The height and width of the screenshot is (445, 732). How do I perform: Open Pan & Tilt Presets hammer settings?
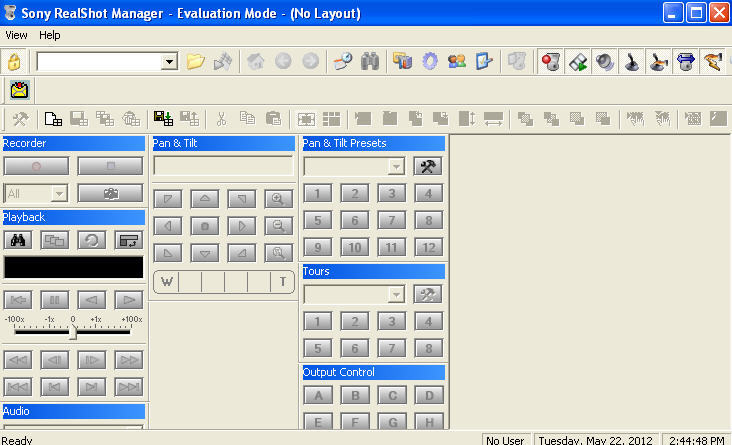pyautogui.click(x=428, y=166)
